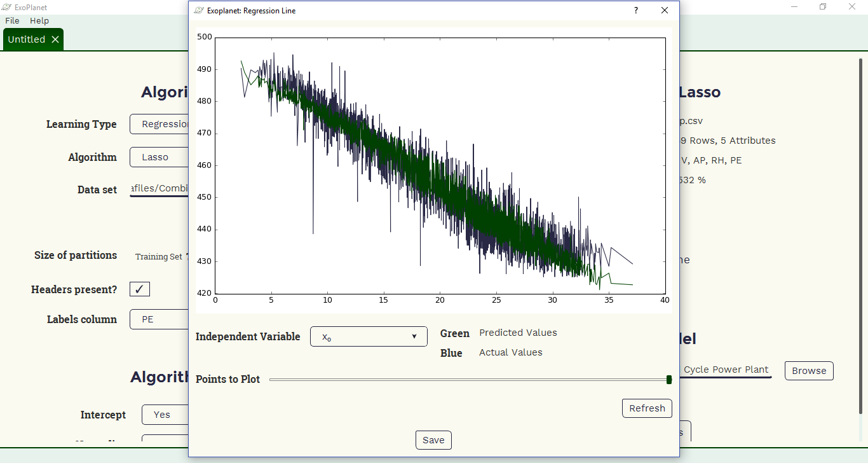Minimize the ExoPlanet main window
The height and width of the screenshot is (463, 868).
pyautogui.click(x=794, y=7)
